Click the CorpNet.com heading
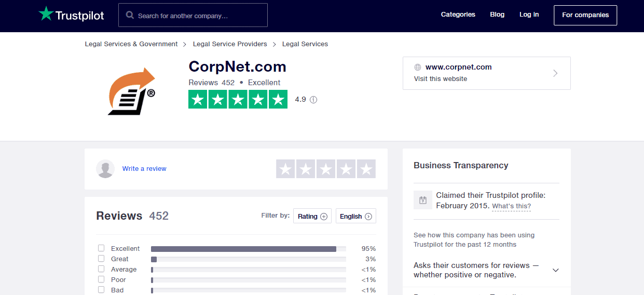The height and width of the screenshot is (295, 644). (238, 66)
